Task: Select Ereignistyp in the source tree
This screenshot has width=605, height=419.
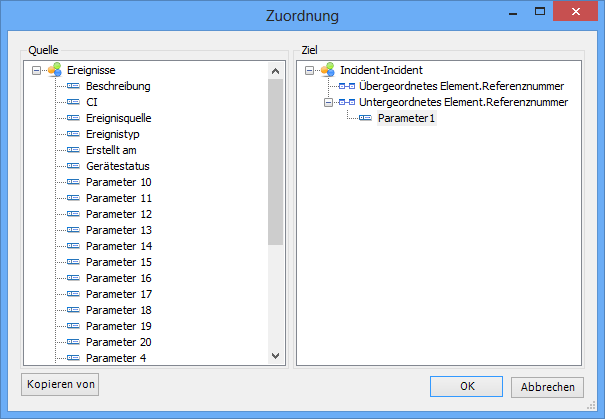Action: 112,135
